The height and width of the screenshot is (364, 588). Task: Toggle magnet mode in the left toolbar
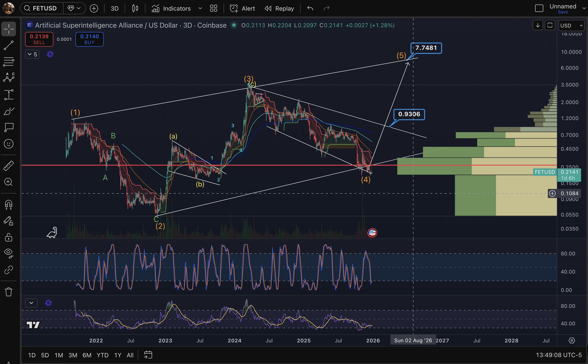pyautogui.click(x=9, y=205)
